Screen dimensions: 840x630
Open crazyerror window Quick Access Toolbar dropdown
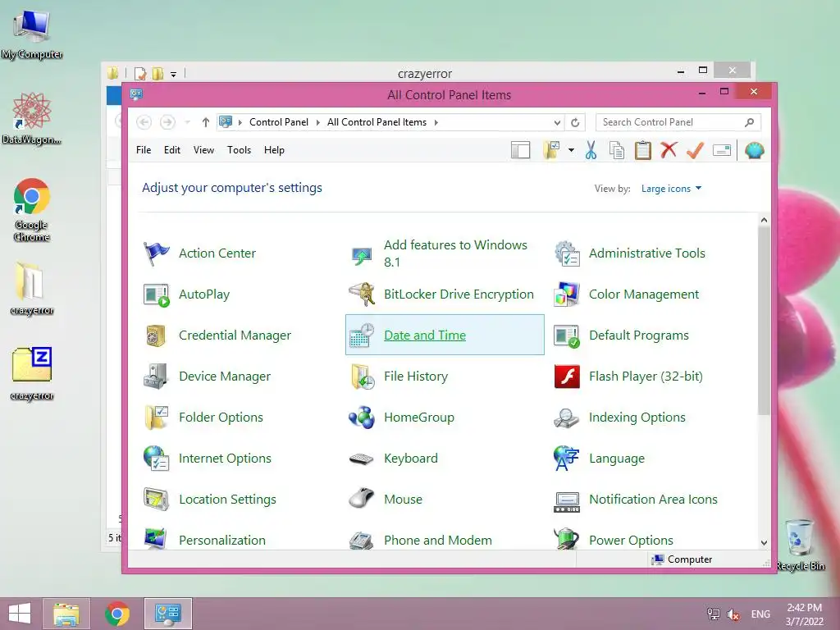point(174,75)
